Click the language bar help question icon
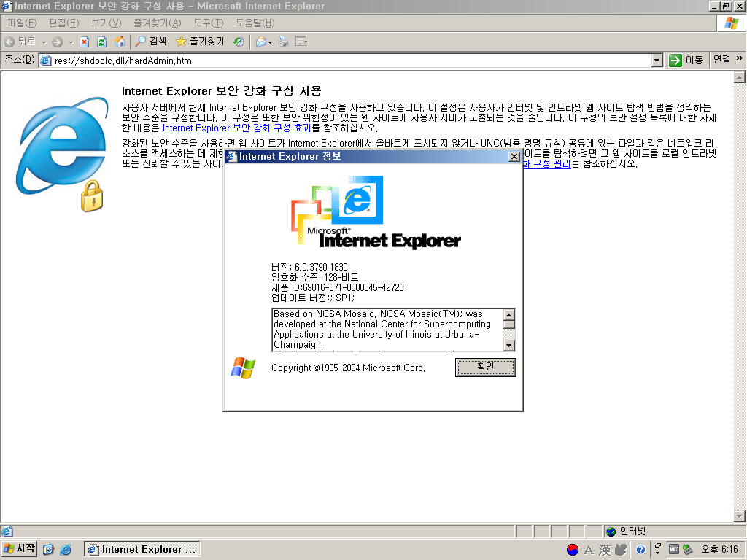Screen dimensions: 747x560 click(640, 550)
